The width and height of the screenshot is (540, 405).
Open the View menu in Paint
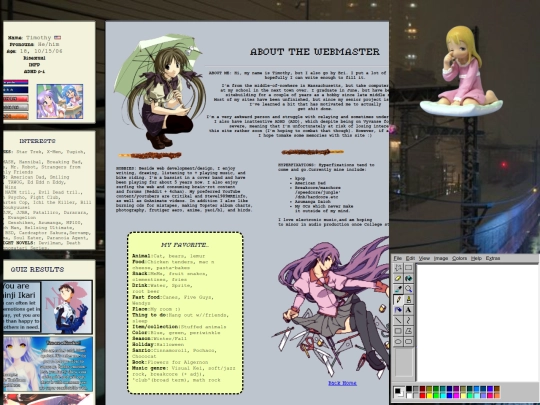click(424, 258)
